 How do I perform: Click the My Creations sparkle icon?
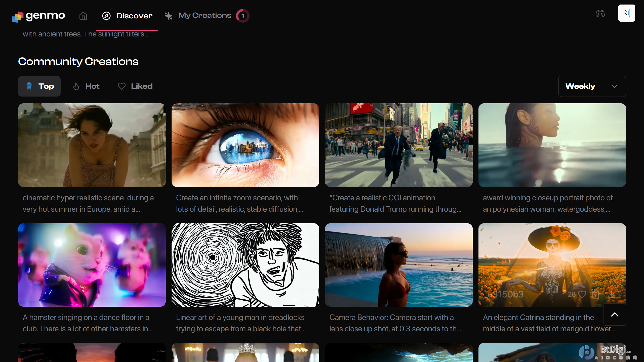[168, 16]
